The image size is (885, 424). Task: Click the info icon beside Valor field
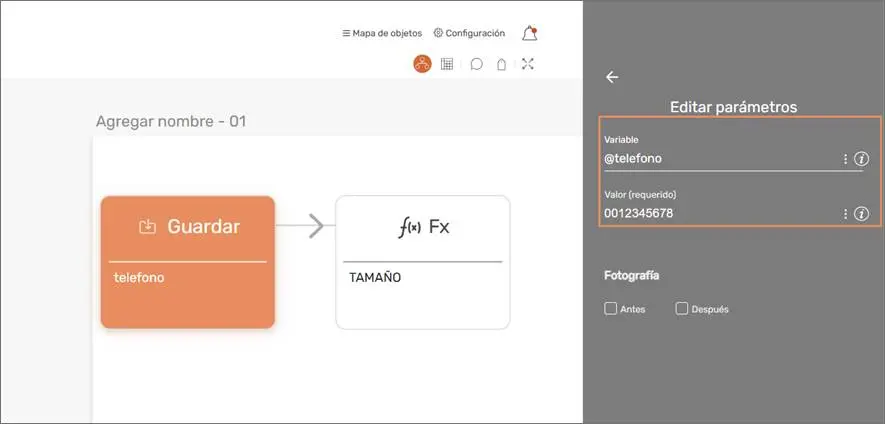(861, 214)
